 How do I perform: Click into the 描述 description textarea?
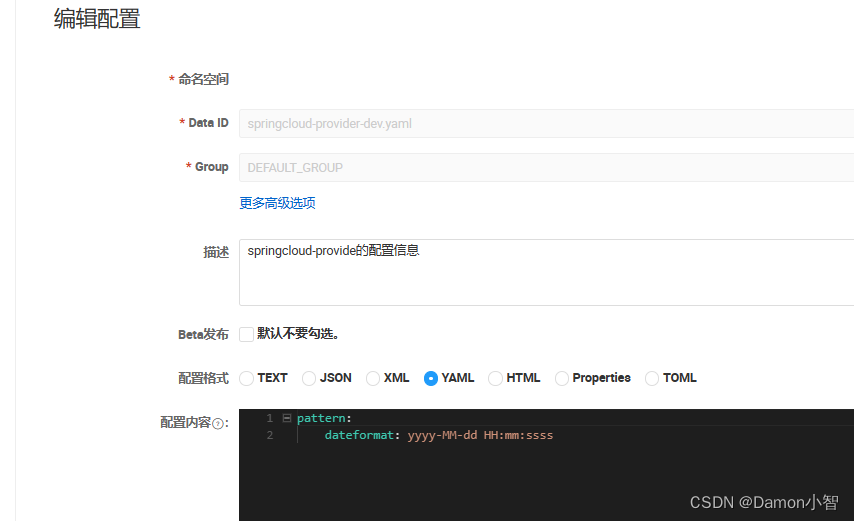click(546, 272)
